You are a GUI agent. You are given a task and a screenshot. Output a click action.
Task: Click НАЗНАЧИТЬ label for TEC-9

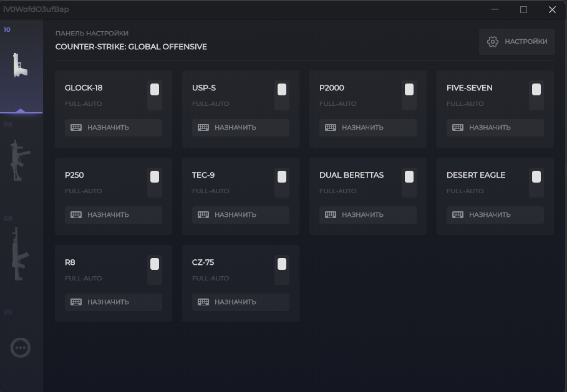pos(235,215)
